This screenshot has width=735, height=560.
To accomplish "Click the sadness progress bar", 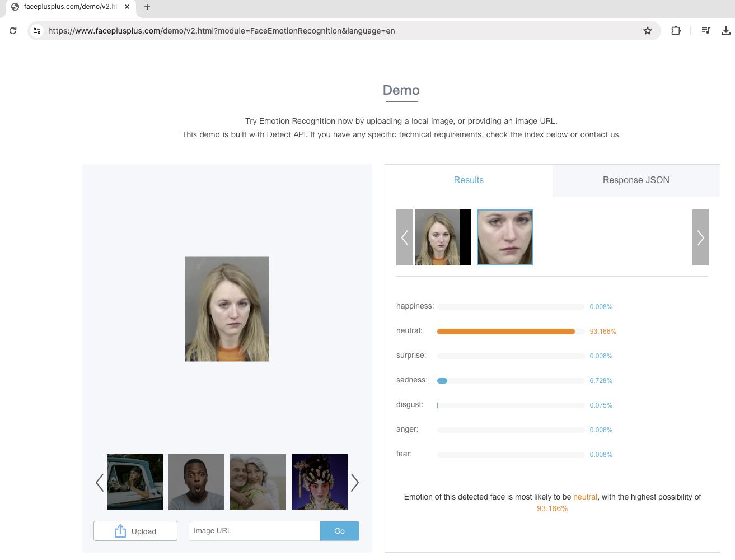I will pos(511,381).
